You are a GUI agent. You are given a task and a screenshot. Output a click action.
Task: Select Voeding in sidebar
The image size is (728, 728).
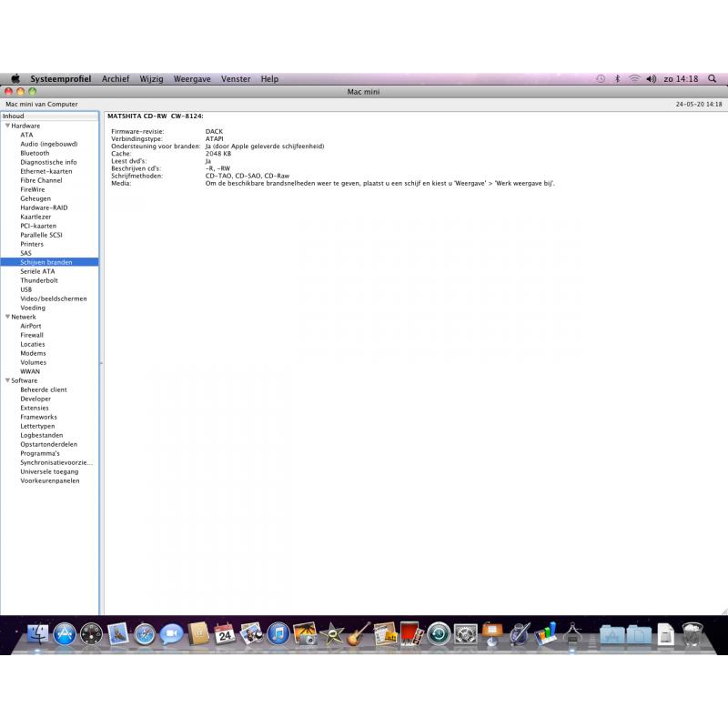33,308
